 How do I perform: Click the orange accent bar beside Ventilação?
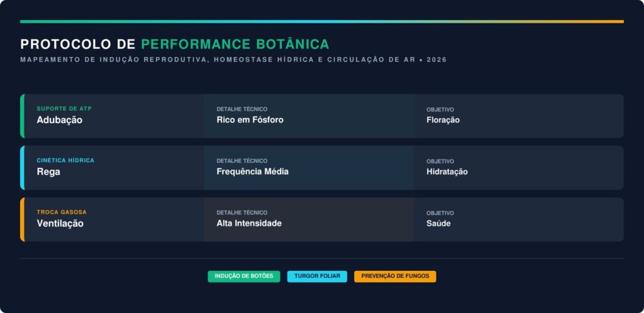tap(22, 219)
